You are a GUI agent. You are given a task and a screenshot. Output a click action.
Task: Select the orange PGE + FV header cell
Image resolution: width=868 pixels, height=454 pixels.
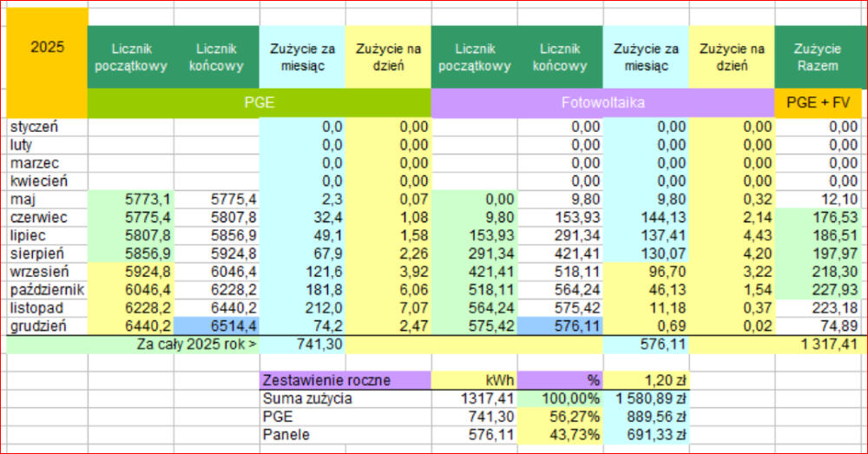point(818,103)
